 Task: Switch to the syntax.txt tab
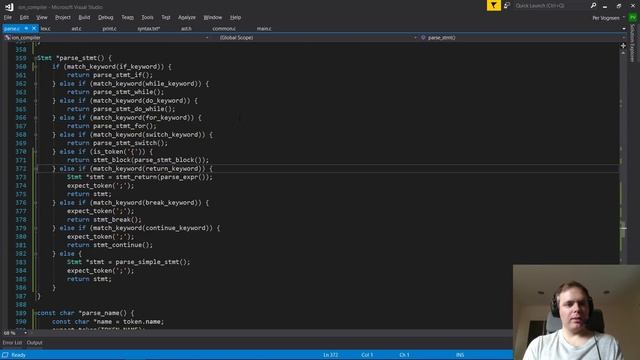click(x=149, y=29)
